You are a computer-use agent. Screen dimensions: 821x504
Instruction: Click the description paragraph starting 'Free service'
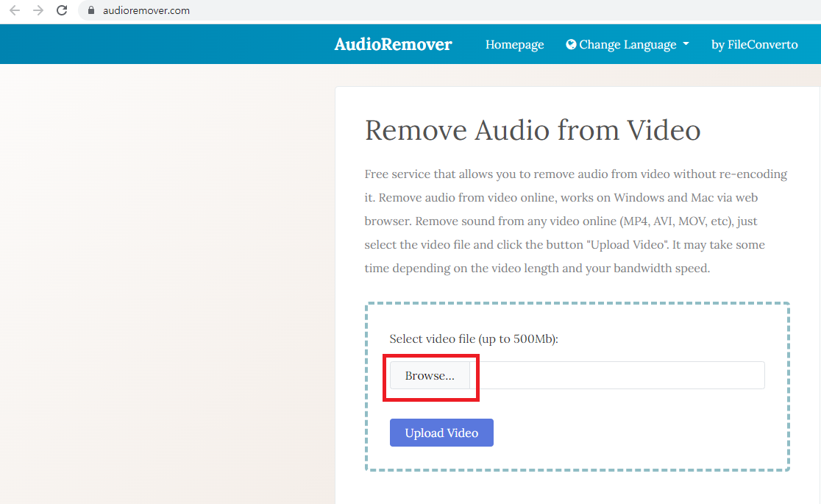[x=576, y=221]
